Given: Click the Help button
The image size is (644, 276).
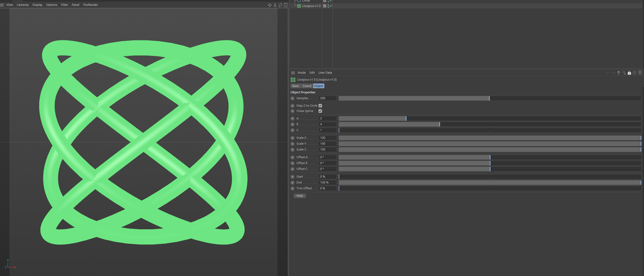Looking at the screenshot, I should (300, 196).
